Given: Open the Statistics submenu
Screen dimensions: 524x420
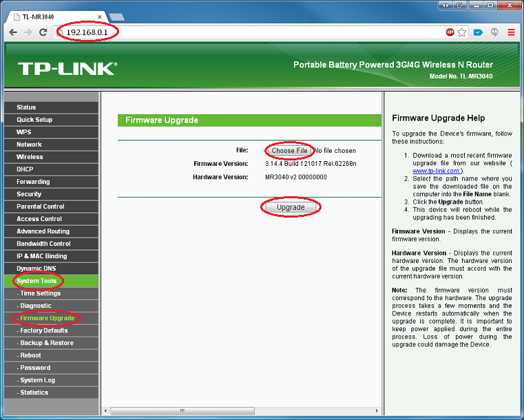Looking at the screenshot, I should click(52, 392).
